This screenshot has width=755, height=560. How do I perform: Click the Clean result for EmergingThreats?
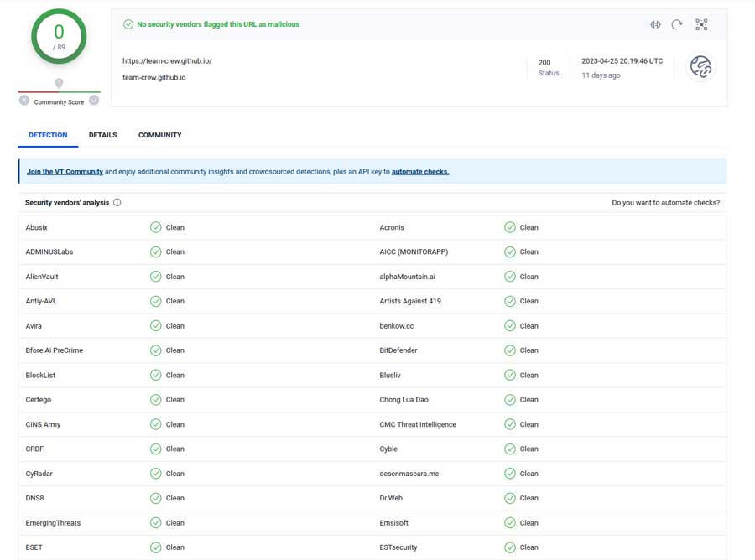tap(175, 523)
